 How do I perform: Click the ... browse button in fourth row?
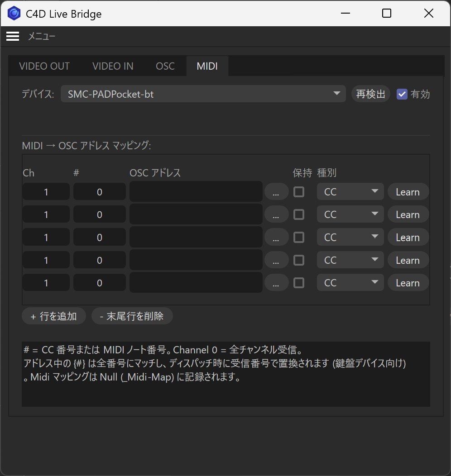point(276,260)
